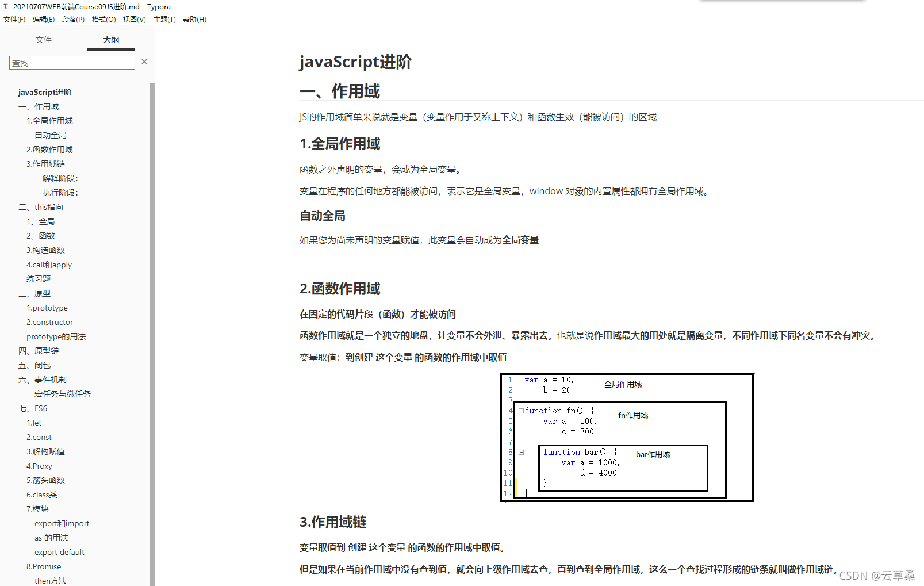Click the sidebar outline scrollbar
This screenshot has height=586, width=924.
[x=152, y=334]
